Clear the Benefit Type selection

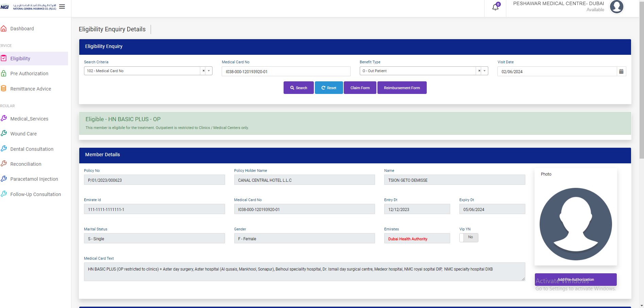click(x=479, y=71)
